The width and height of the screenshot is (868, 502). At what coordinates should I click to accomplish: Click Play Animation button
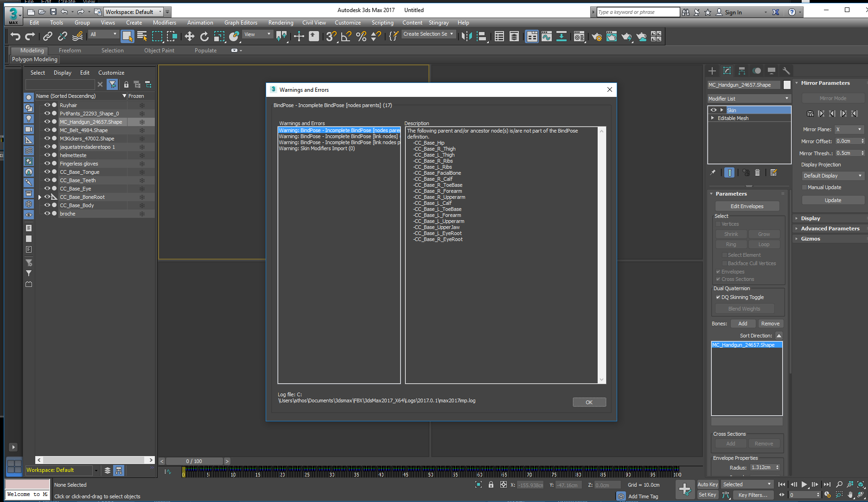[804, 484]
